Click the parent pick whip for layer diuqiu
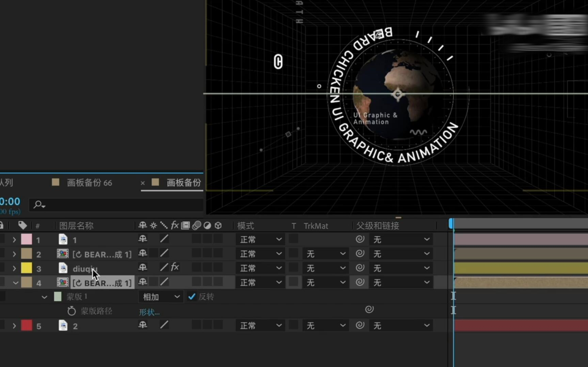The height and width of the screenshot is (367, 588). [360, 268]
